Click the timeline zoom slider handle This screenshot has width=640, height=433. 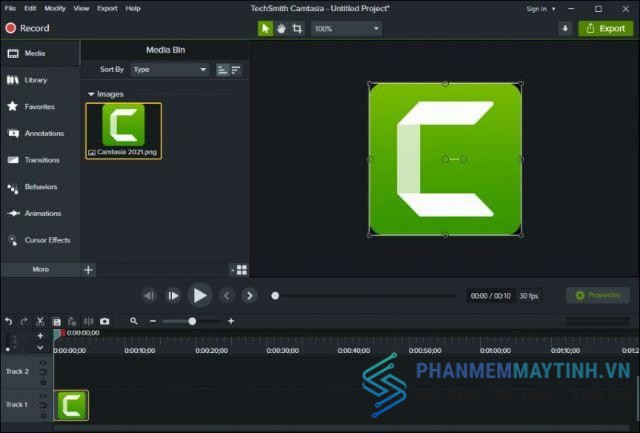click(192, 321)
